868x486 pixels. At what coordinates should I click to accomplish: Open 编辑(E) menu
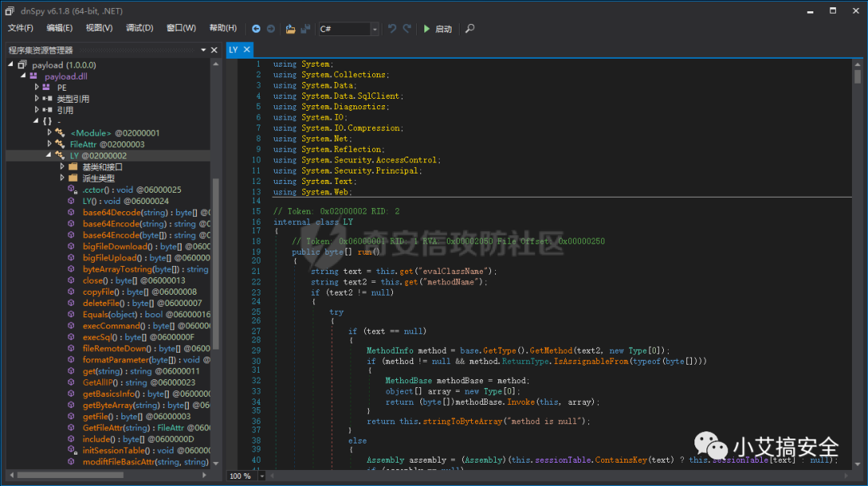pyautogui.click(x=59, y=27)
